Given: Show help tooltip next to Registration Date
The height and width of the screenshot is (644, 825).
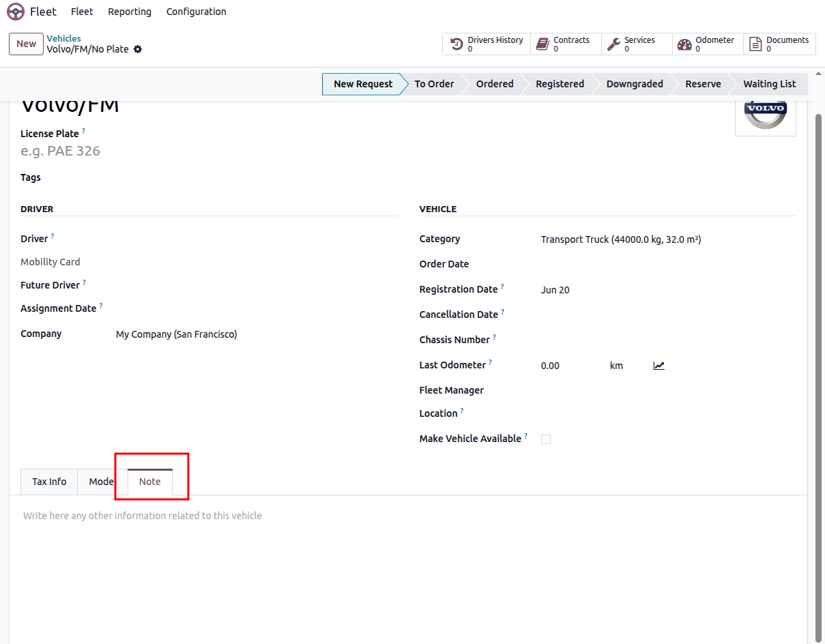Looking at the screenshot, I should (502, 286).
